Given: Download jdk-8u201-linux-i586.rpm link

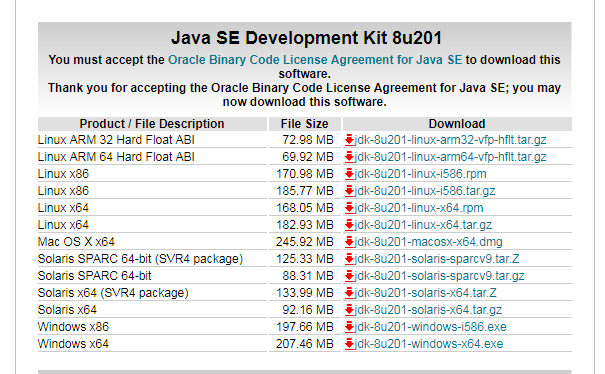Looking at the screenshot, I should [421, 174].
